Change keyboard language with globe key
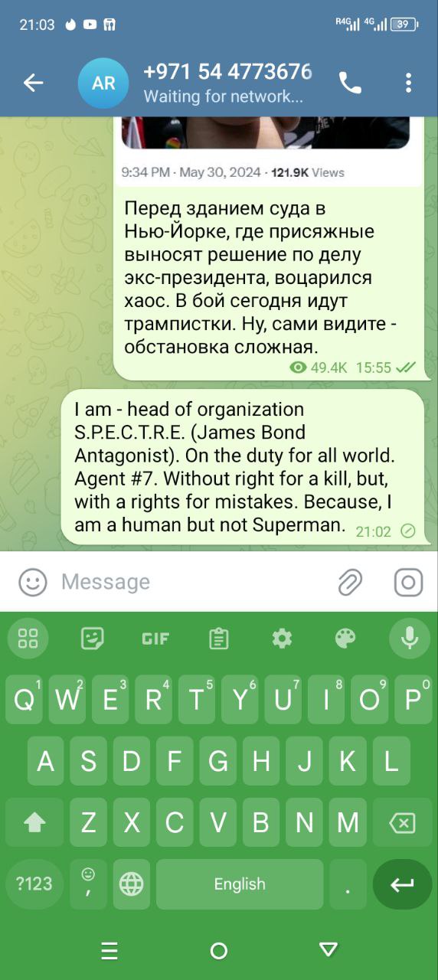 pos(132,884)
